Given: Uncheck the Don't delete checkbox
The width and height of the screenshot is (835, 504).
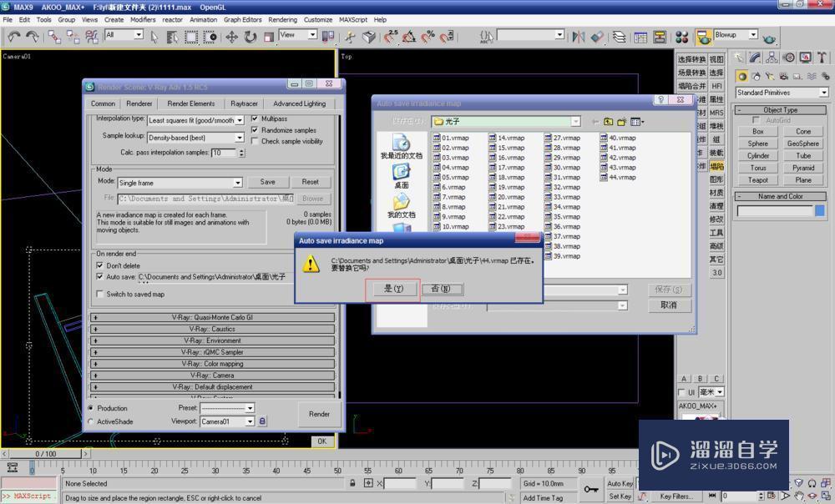Looking at the screenshot, I should click(x=100, y=265).
